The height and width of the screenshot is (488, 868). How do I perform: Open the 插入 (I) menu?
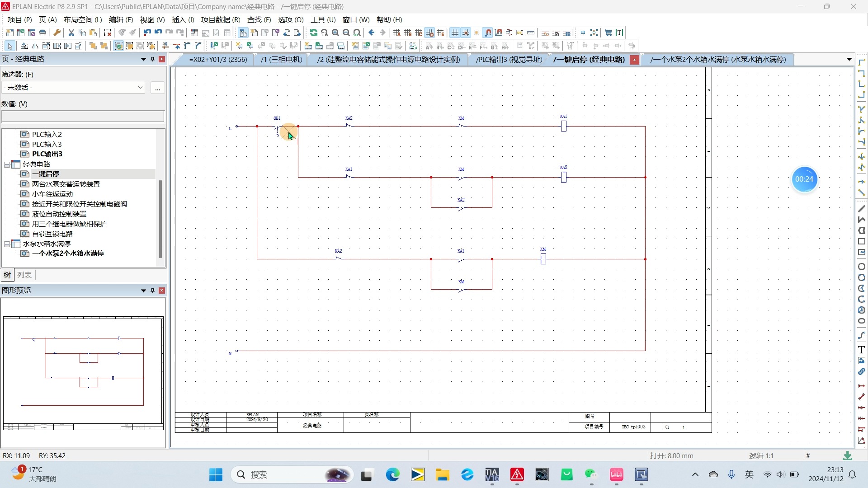click(x=183, y=19)
